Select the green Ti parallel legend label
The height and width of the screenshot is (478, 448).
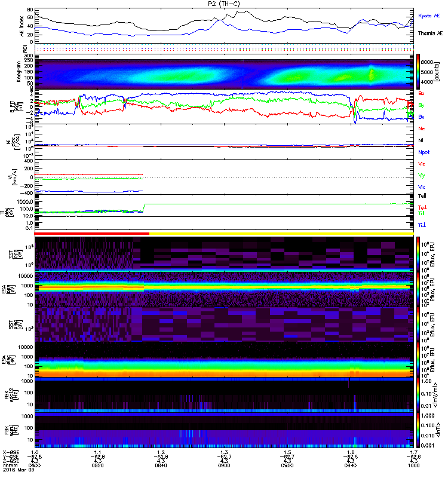click(x=421, y=213)
